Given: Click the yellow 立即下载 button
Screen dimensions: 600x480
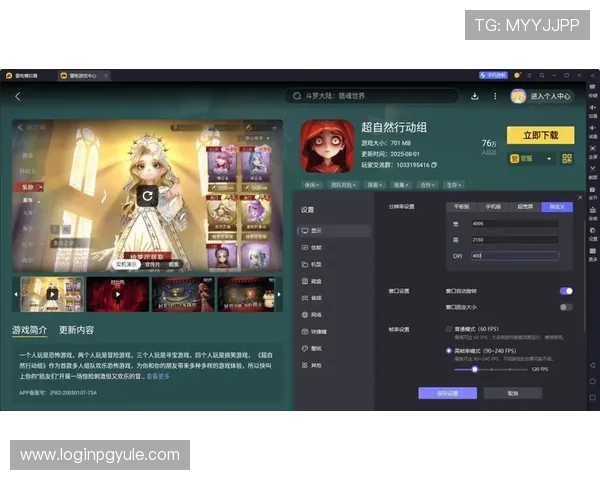Looking at the screenshot, I should (x=540, y=135).
